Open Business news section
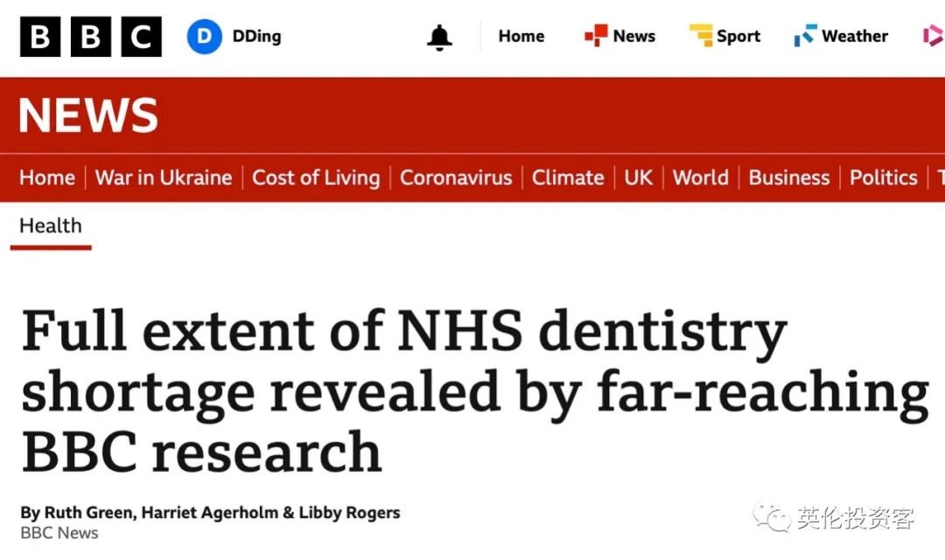The height and width of the screenshot is (560, 945). pyautogui.click(x=789, y=178)
